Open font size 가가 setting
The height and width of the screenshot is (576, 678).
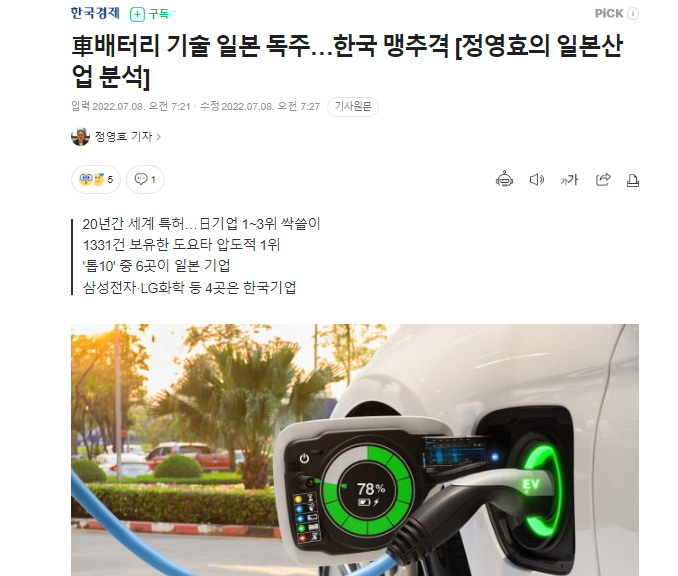[x=569, y=179]
